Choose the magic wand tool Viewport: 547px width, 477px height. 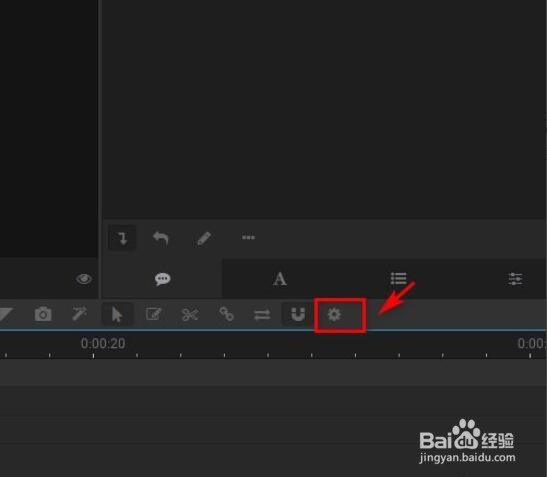tap(80, 314)
